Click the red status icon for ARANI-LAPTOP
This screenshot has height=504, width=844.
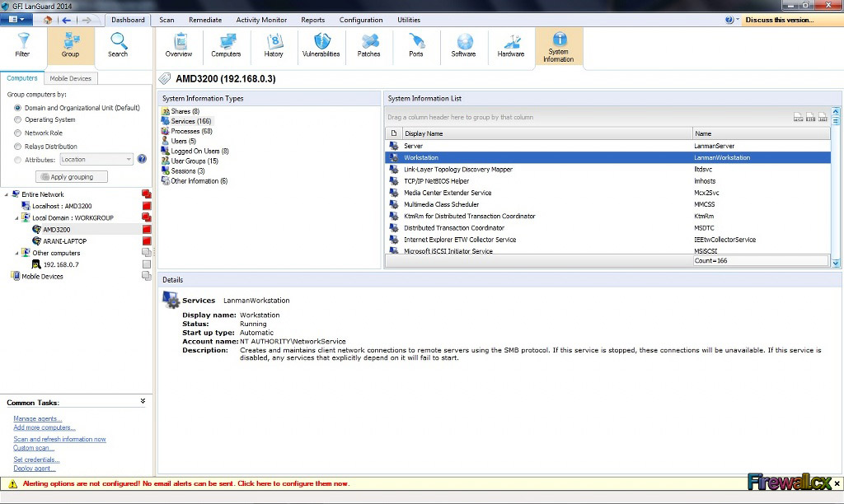[x=147, y=241]
